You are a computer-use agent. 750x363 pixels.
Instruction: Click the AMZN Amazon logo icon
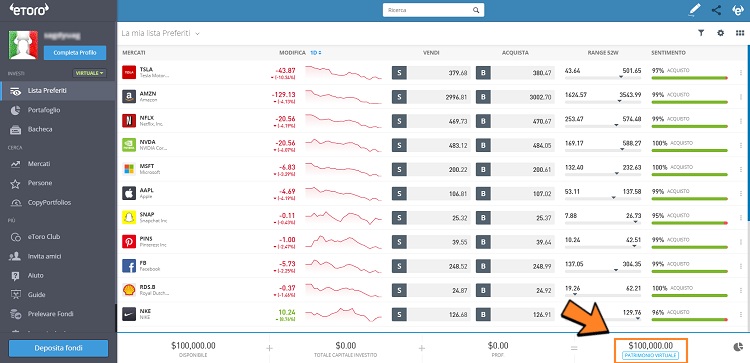(x=129, y=97)
